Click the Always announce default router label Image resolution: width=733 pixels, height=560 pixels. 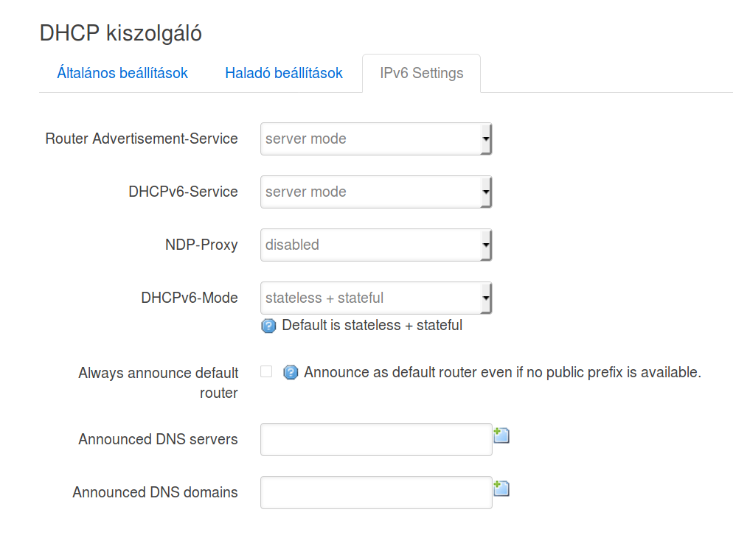click(159, 383)
